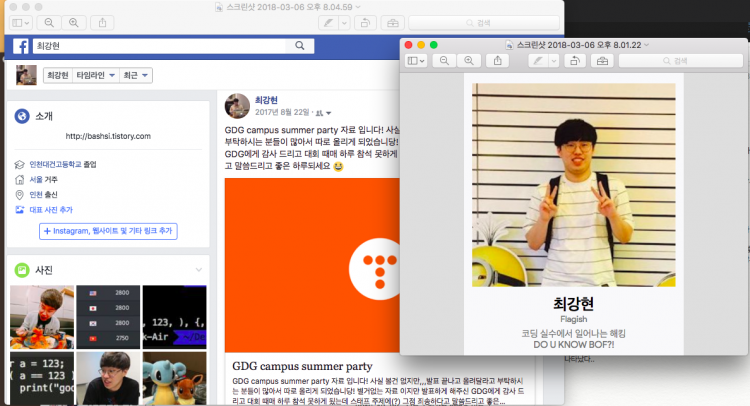Click the location pin icon beside 인천 출신
This screenshot has height=406, width=750.
[x=20, y=195]
